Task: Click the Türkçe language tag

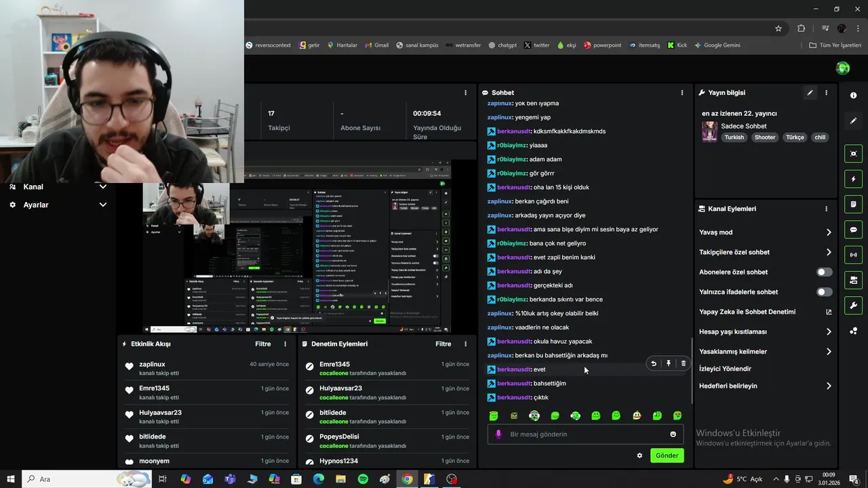Action: click(x=795, y=138)
